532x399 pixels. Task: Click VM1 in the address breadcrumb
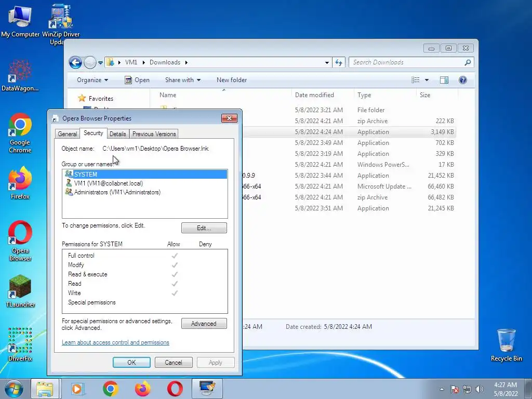click(x=131, y=62)
